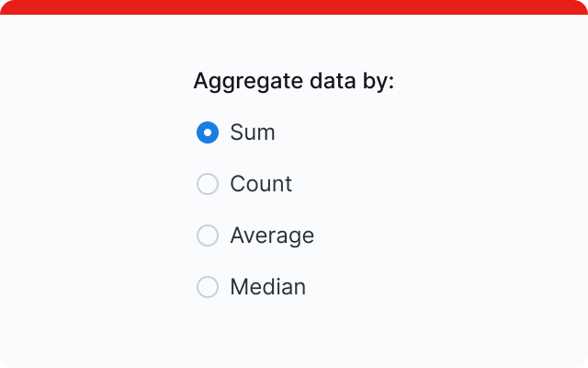
Task: Select the Median radio button
Action: [208, 287]
